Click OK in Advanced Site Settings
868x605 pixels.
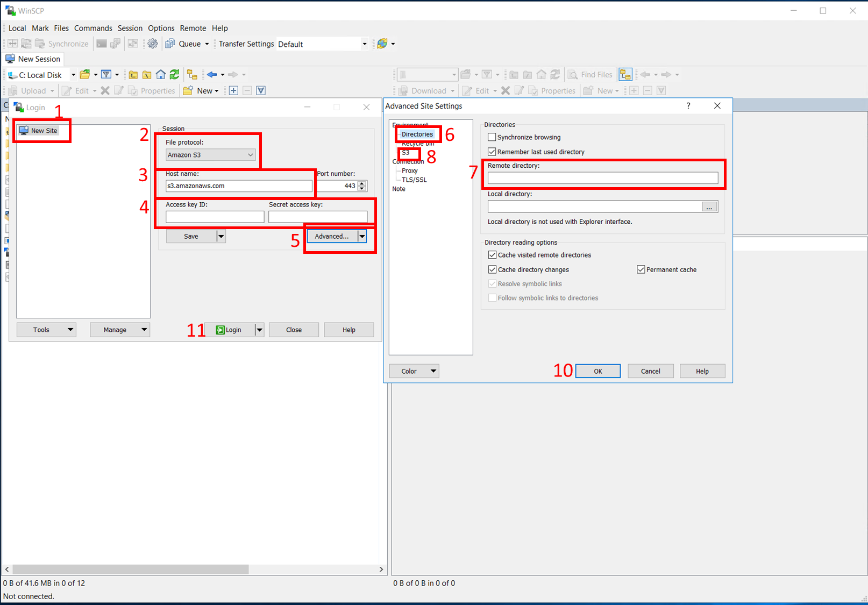point(598,371)
